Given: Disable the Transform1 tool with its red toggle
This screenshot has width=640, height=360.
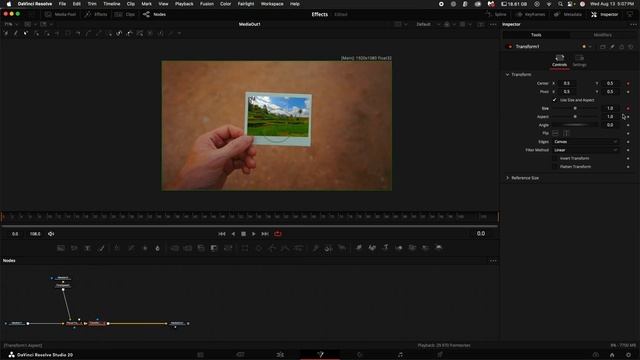Looking at the screenshot, I should click(509, 47).
